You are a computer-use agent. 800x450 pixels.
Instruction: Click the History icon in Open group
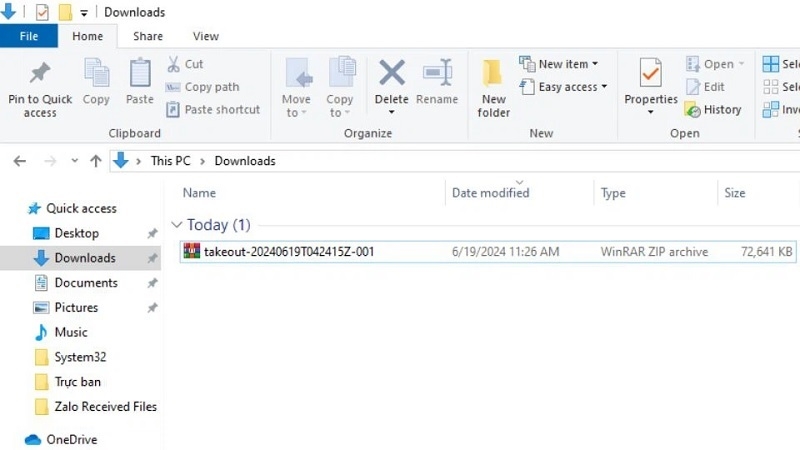pyautogui.click(x=693, y=110)
